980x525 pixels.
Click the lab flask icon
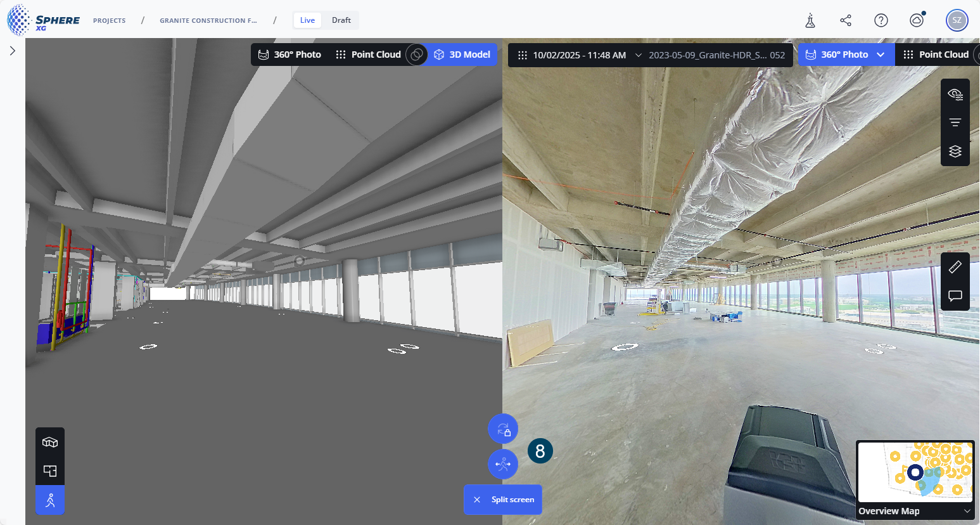[x=810, y=20]
